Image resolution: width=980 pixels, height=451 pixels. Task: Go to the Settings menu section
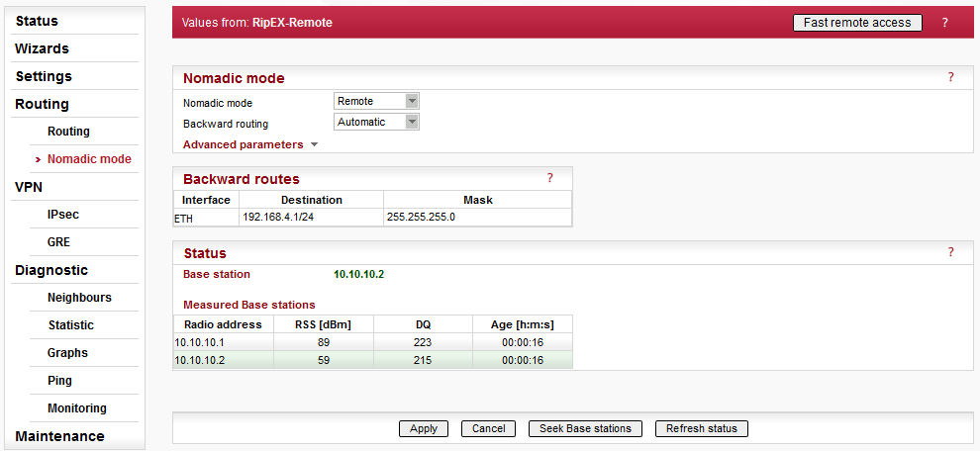(x=44, y=76)
